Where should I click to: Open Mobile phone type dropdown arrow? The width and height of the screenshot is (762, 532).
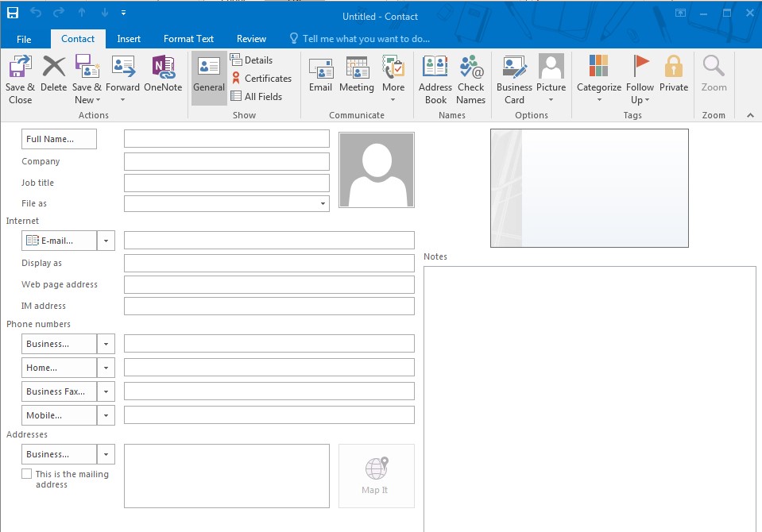click(x=106, y=415)
